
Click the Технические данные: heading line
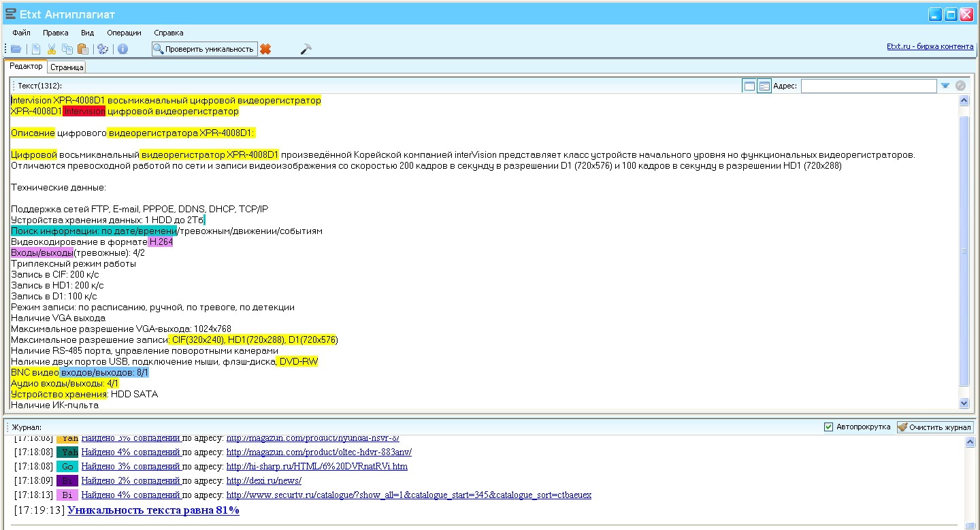pos(59,187)
